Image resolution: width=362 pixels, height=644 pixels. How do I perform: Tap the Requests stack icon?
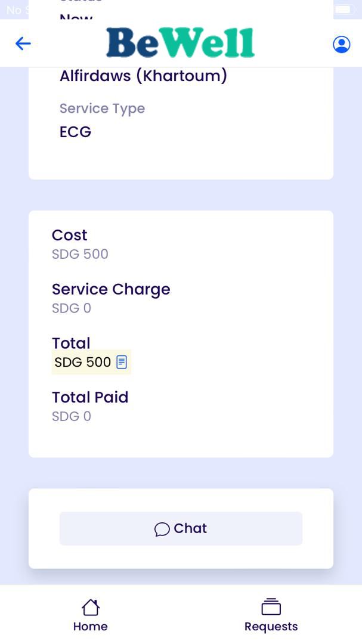(x=271, y=607)
